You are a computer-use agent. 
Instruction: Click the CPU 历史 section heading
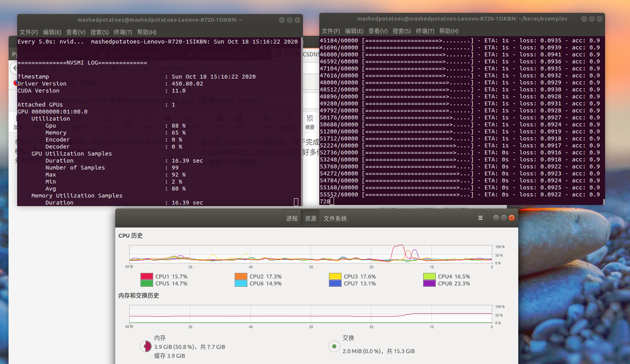point(130,236)
